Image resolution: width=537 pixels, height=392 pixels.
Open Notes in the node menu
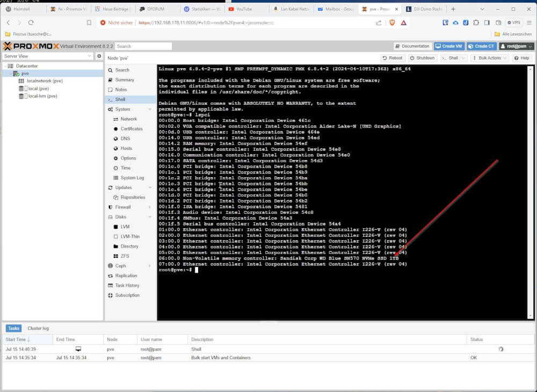coord(121,89)
